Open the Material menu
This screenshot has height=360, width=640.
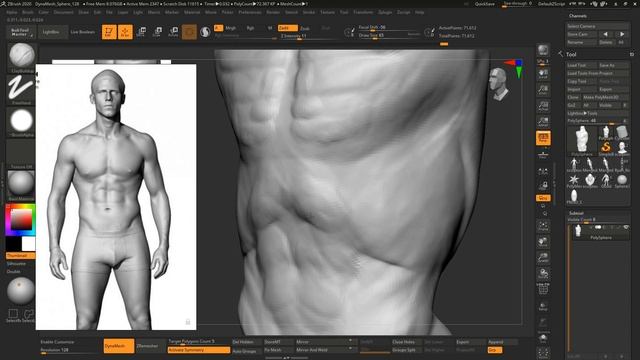(x=192, y=12)
